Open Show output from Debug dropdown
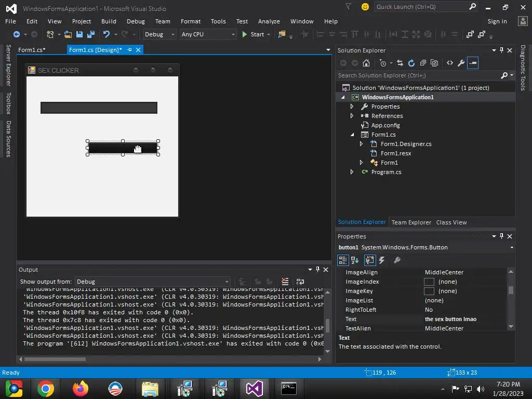The image size is (532, 399). [x=152, y=282]
